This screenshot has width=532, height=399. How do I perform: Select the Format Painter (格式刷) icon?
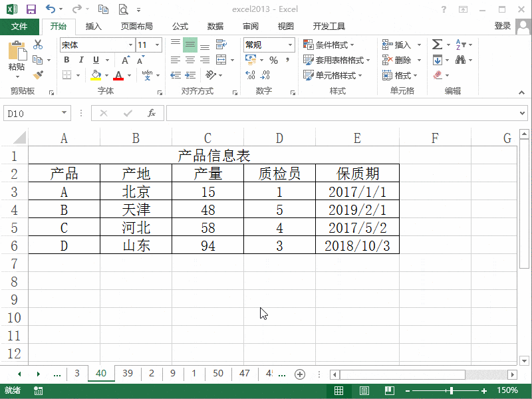pos(38,74)
